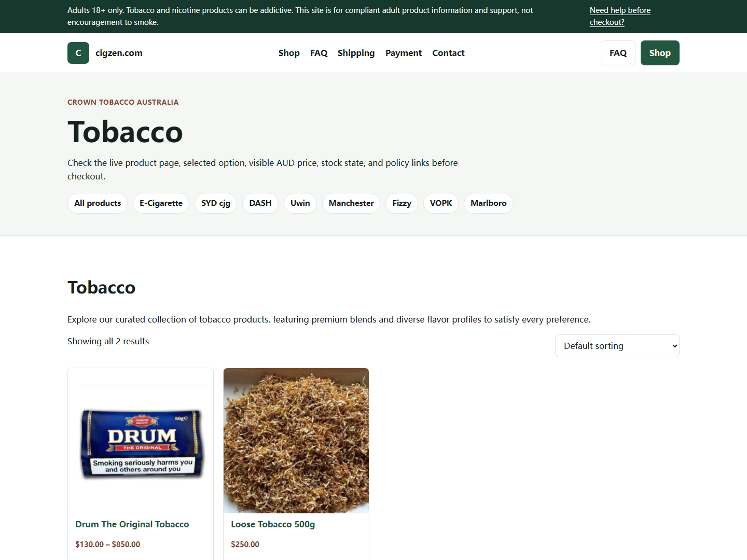Image resolution: width=747 pixels, height=560 pixels.
Task: Open the Drum tobacco product image
Action: [x=141, y=441]
